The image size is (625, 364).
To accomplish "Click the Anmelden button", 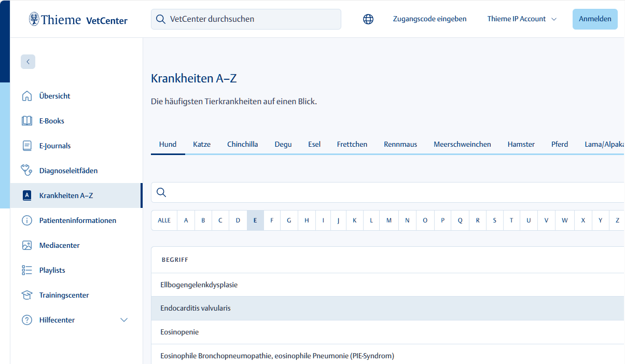I will click(595, 19).
